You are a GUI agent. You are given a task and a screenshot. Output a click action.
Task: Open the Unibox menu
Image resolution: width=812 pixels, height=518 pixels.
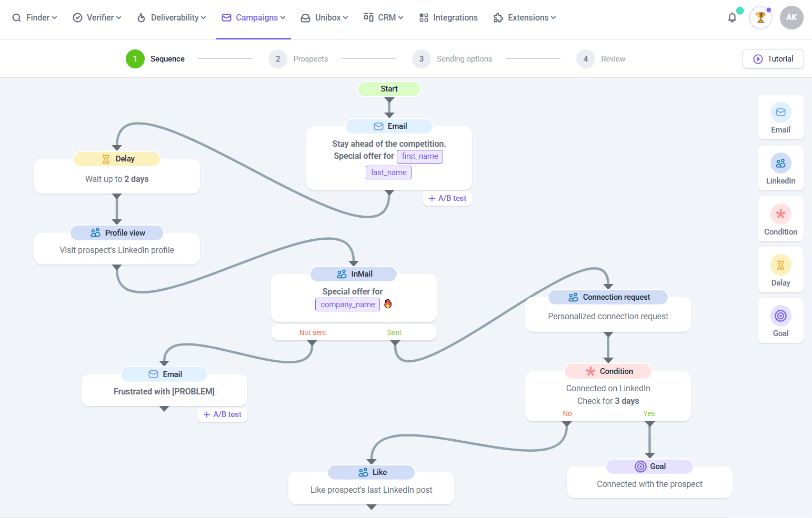point(324,18)
